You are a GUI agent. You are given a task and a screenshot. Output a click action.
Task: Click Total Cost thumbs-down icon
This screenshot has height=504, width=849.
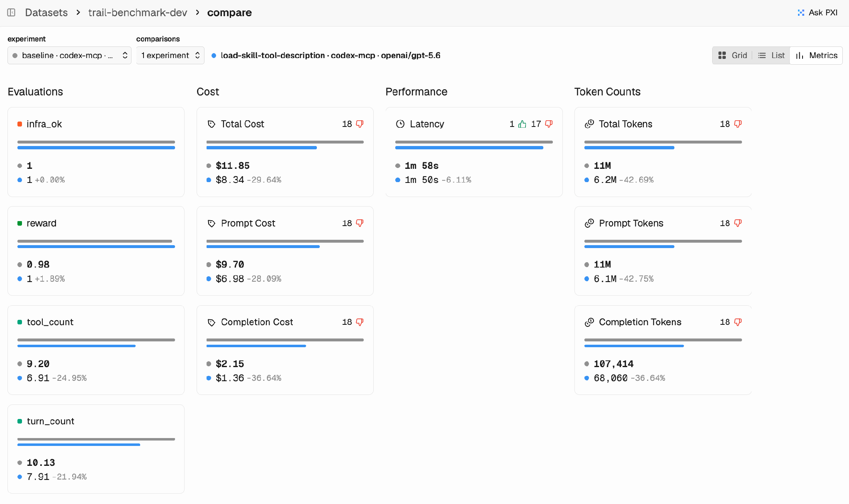pos(360,124)
